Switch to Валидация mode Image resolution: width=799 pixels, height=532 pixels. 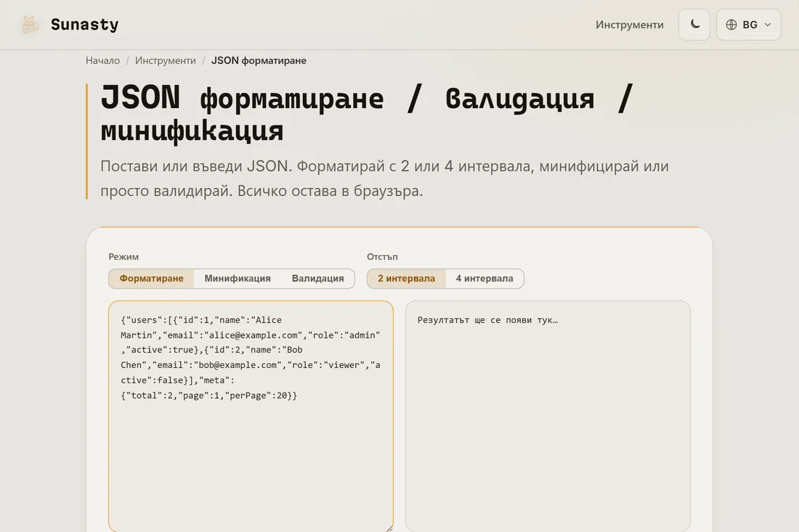(317, 279)
